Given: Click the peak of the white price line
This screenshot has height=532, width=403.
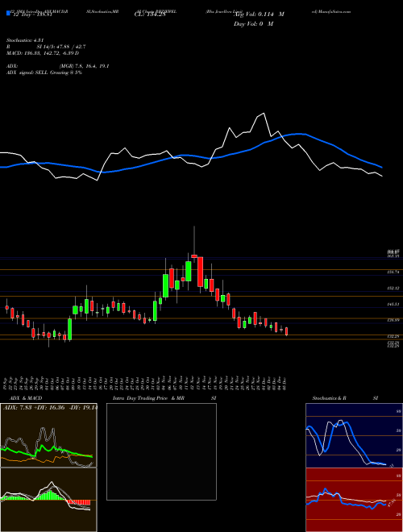Looking at the screenshot, I should (264, 114).
